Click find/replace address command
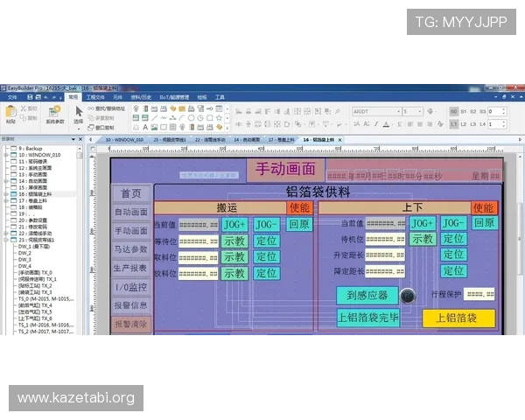The width and height of the screenshot is (525, 420). tap(106, 108)
